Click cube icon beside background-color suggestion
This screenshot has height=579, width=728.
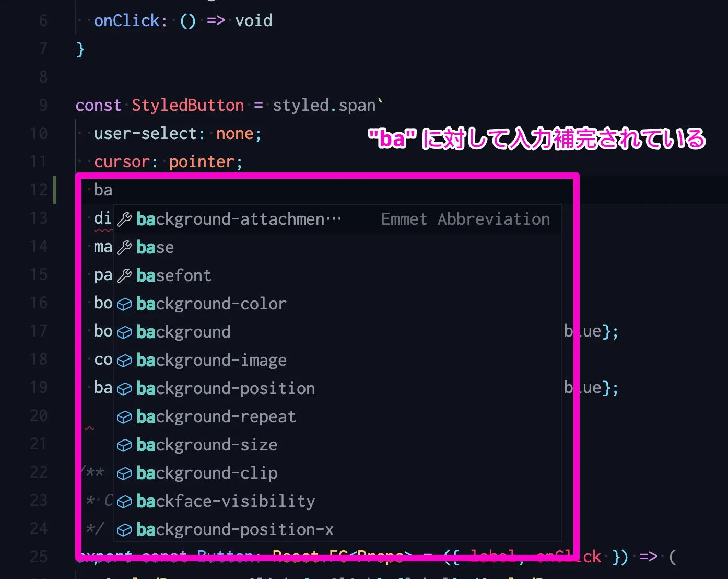click(x=124, y=304)
